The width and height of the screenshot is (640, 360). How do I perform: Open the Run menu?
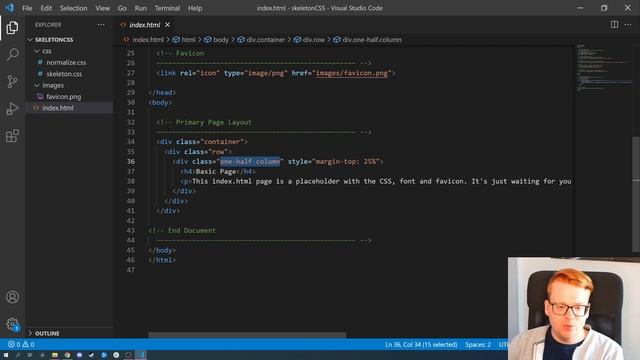140,8
